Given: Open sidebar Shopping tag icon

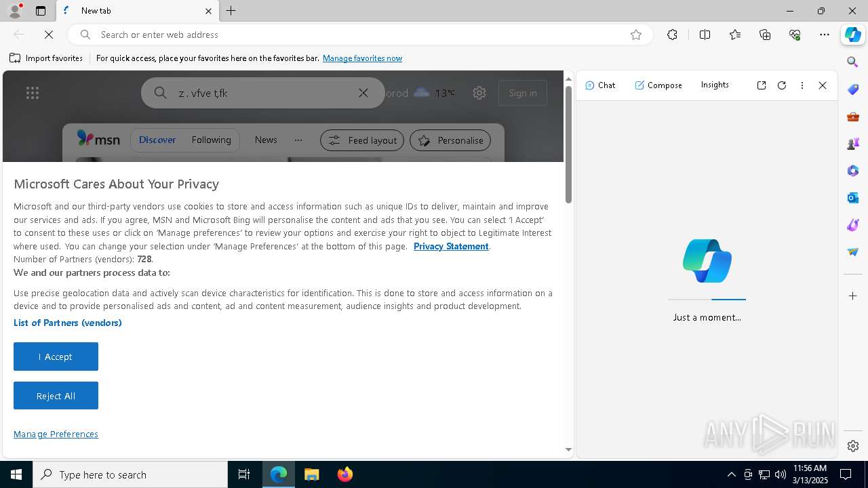Looking at the screenshot, I should click(x=853, y=89).
